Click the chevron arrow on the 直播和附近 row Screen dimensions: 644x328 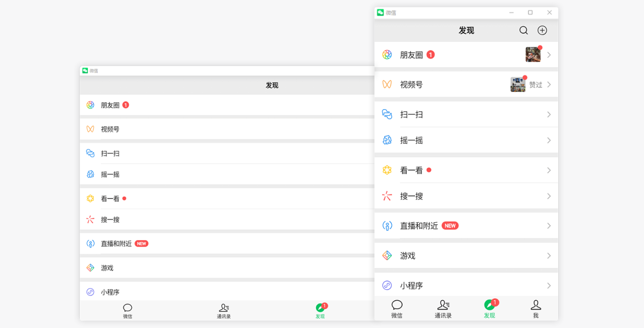549,226
